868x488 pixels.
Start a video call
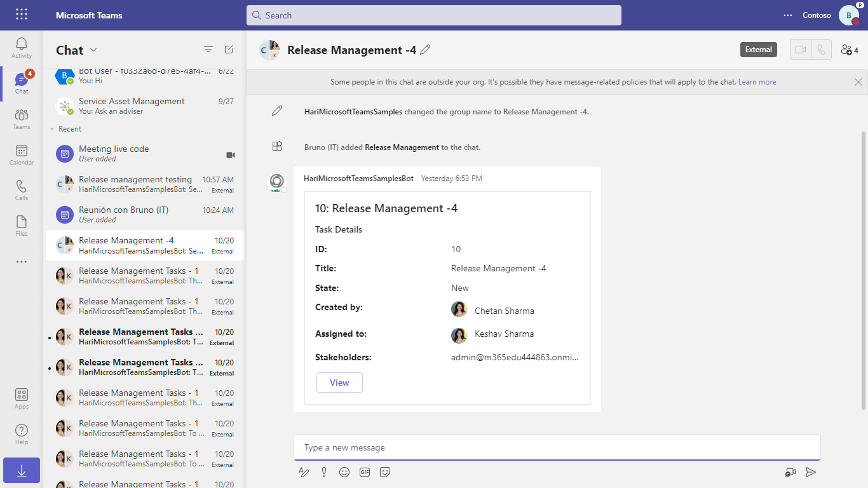[801, 50]
